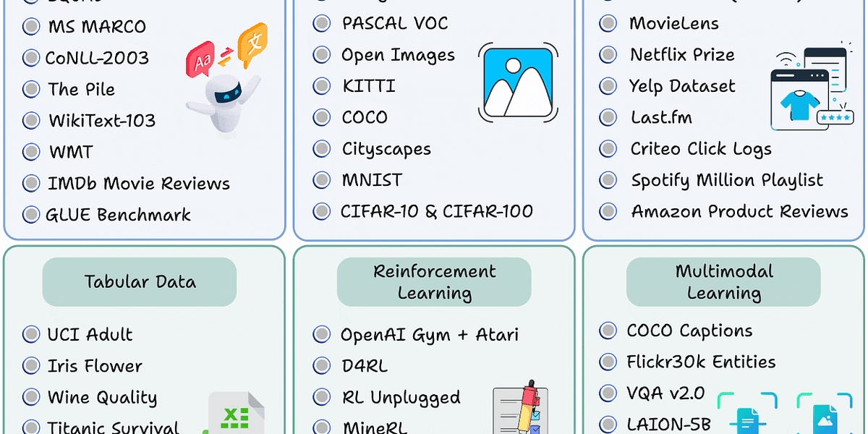Click the four-star rating badge icon
The width and height of the screenshot is (868, 434).
pyautogui.click(x=835, y=117)
